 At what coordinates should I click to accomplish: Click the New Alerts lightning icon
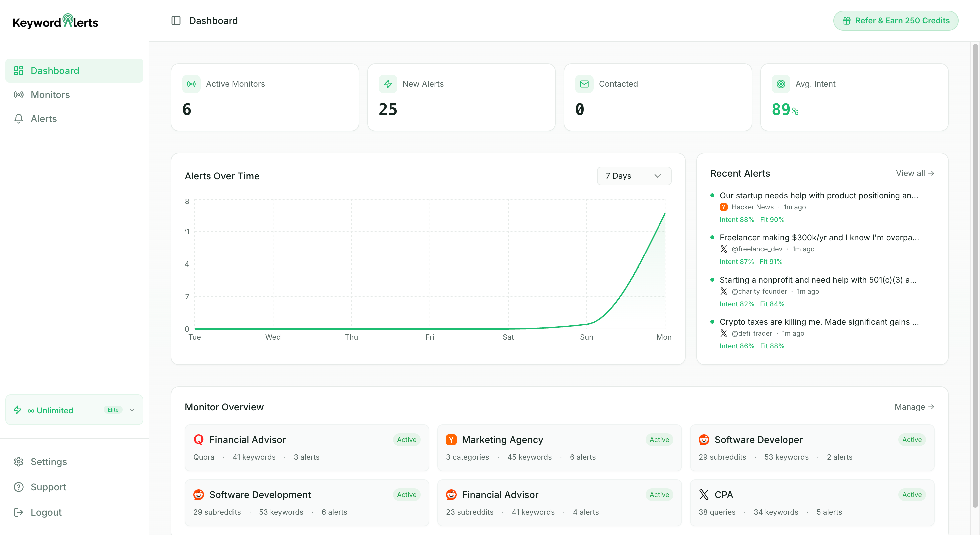388,84
